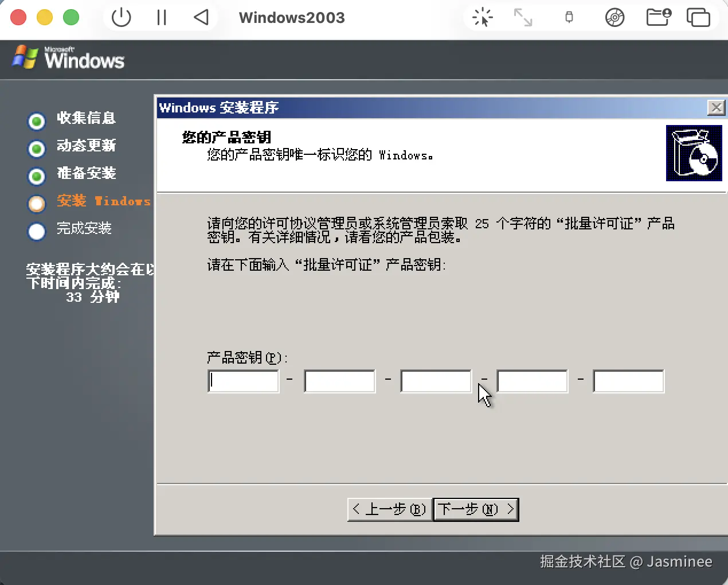728x585 pixels.
Task: Click the resize arrows icon in the VM toolbar
Action: coord(523,17)
